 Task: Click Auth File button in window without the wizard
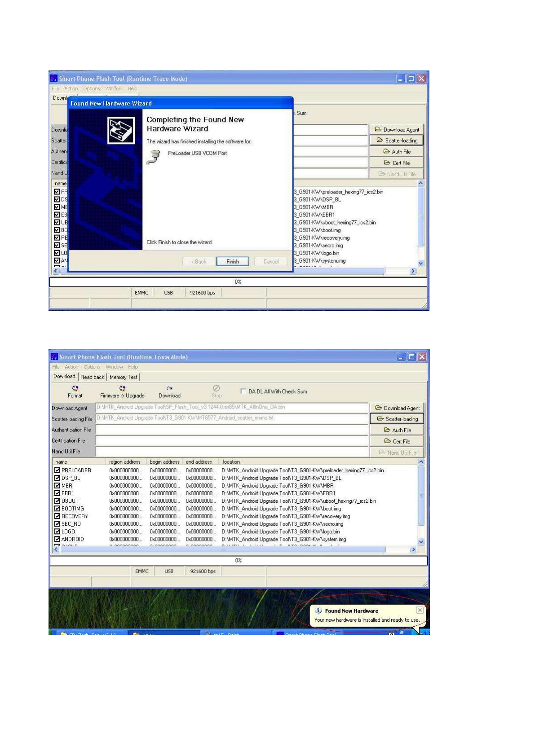(x=397, y=430)
